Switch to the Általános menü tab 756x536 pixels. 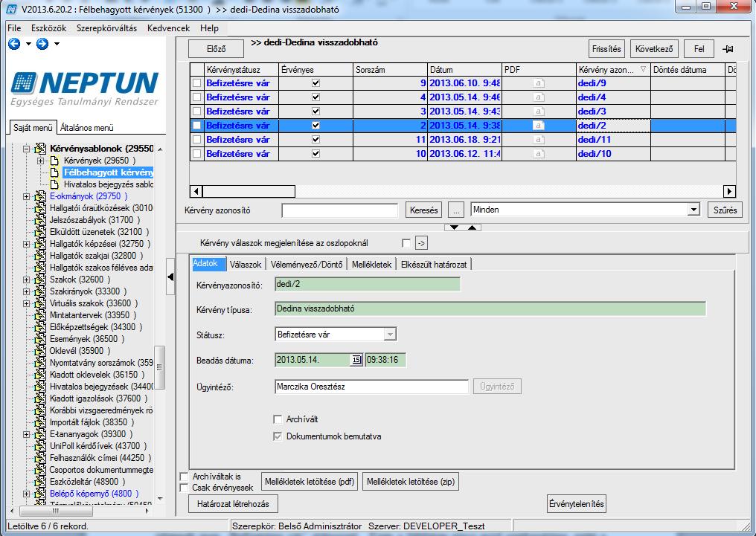[x=87, y=128]
